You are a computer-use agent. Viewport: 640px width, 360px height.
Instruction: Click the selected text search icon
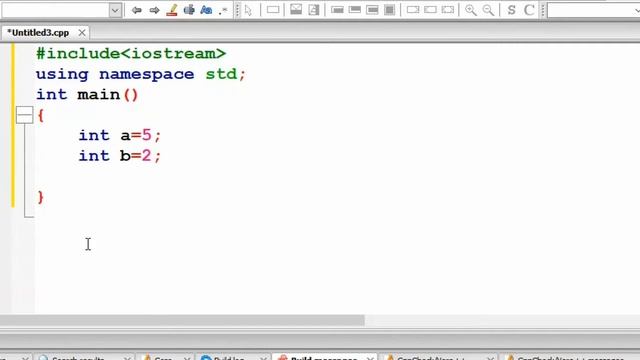click(189, 10)
